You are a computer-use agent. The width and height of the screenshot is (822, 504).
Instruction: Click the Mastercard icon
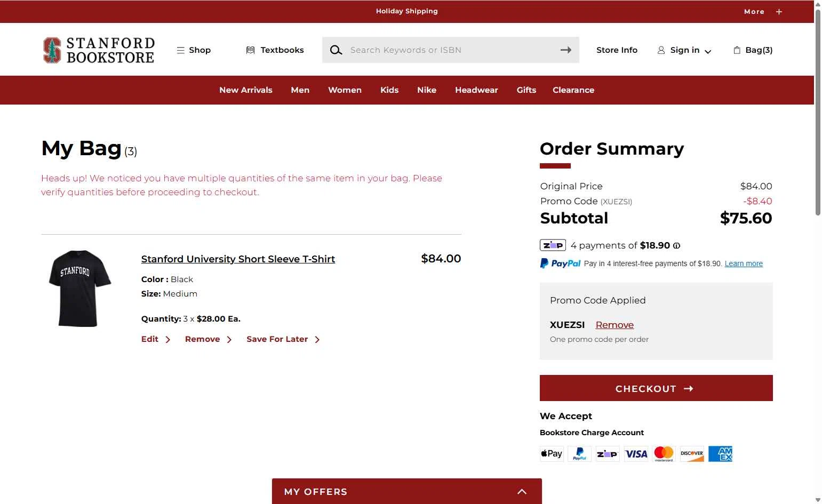point(664,454)
